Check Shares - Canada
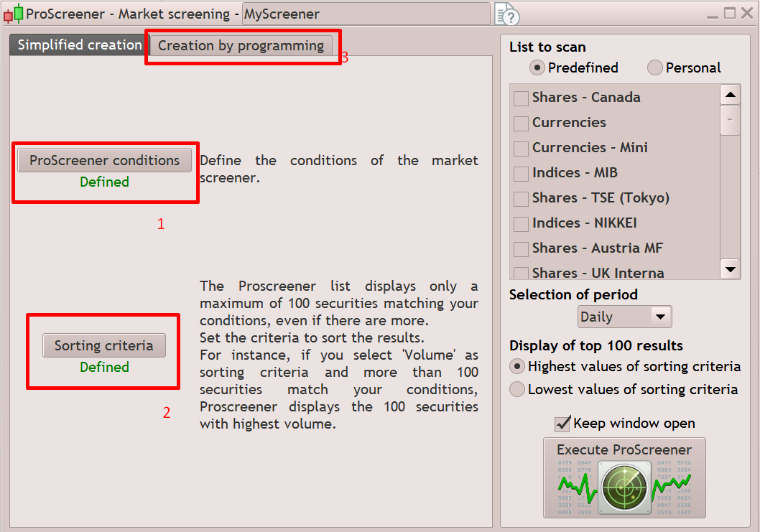760x532 pixels. pyautogui.click(x=521, y=98)
